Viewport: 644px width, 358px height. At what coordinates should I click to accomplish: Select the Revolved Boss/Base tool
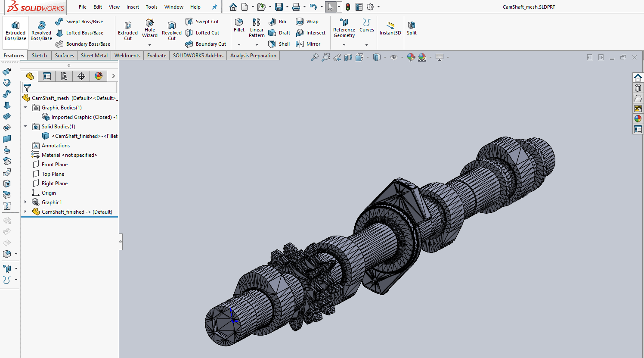point(41,31)
